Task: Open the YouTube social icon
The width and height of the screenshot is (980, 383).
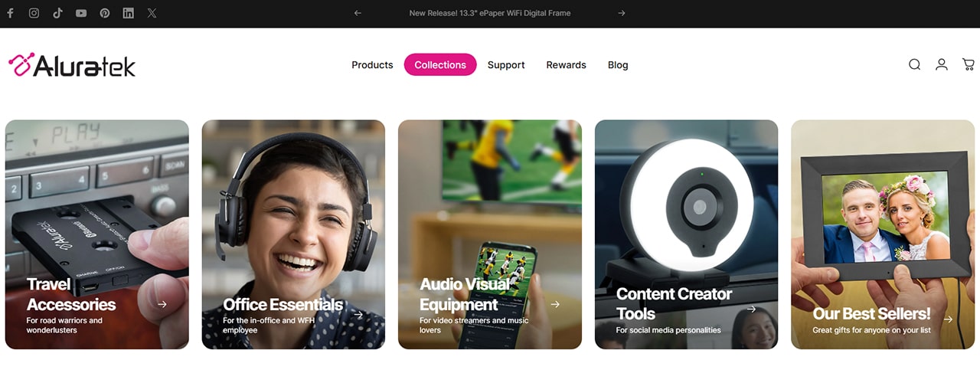Action: tap(81, 13)
